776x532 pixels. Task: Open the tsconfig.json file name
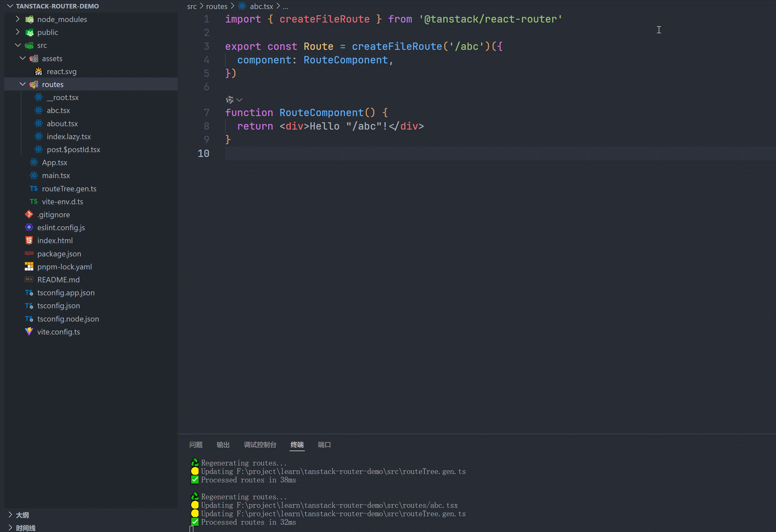[x=59, y=306]
